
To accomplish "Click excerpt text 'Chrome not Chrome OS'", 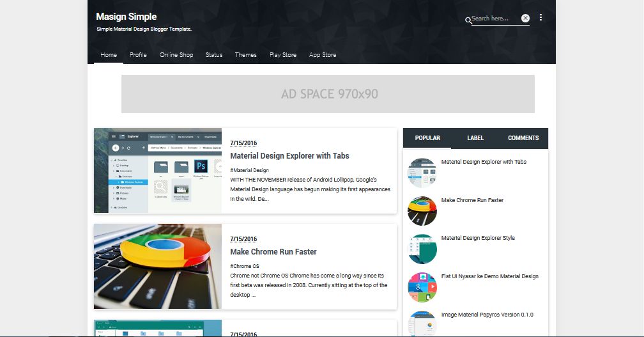I will [x=259, y=276].
